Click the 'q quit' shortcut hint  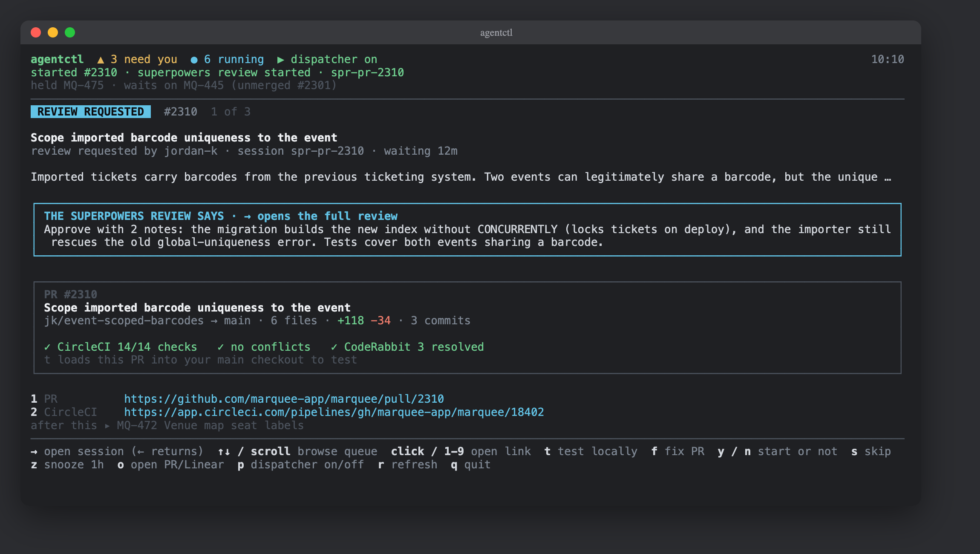pyautogui.click(x=471, y=465)
